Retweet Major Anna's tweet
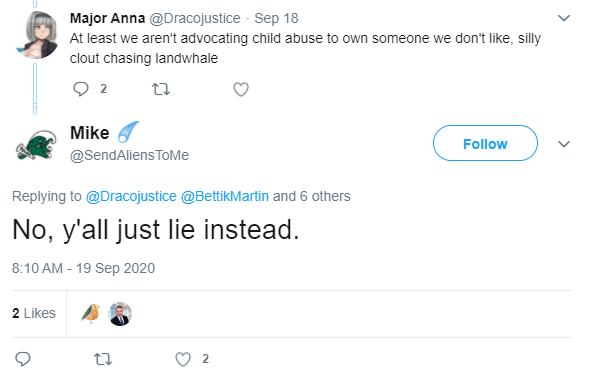This screenshot has width=590, height=382. click(161, 89)
